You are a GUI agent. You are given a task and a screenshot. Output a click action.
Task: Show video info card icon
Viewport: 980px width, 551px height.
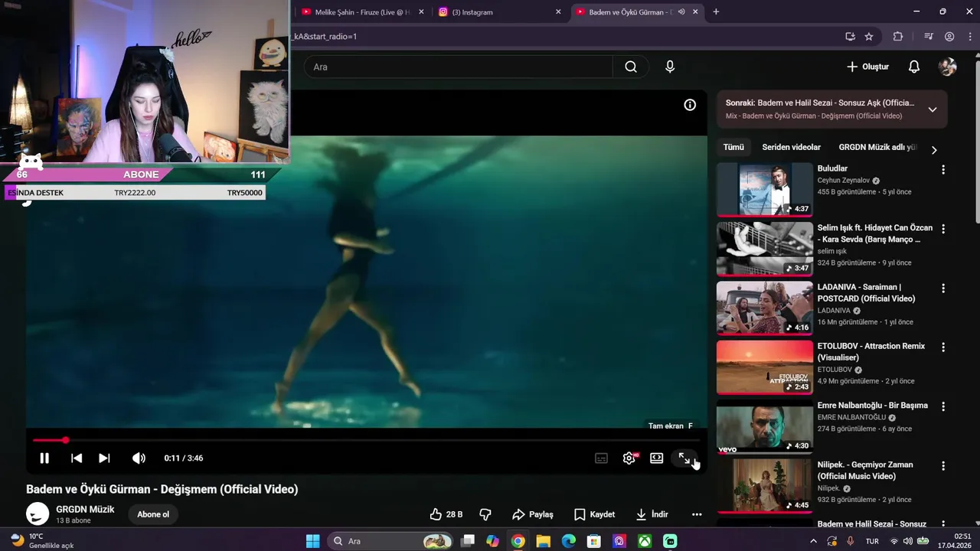[690, 105]
